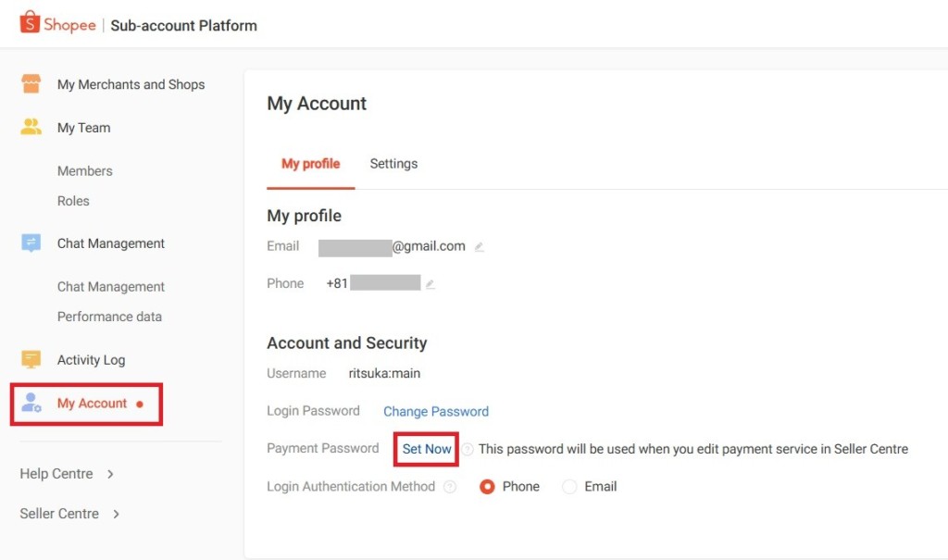
Task: Expand the Help Centre chevron
Action: tap(110, 474)
